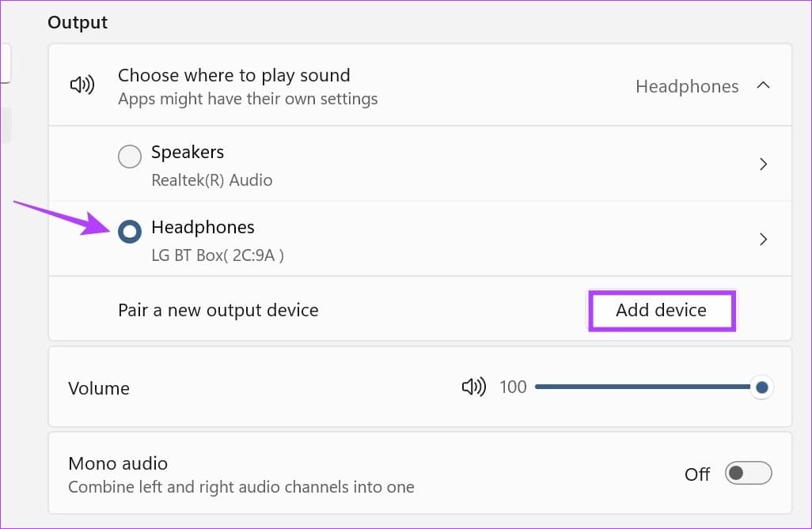Click the Volume slider thumb

click(x=761, y=387)
